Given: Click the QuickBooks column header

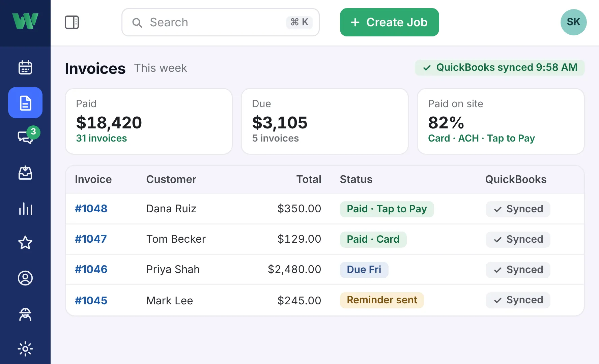Looking at the screenshot, I should (x=516, y=179).
